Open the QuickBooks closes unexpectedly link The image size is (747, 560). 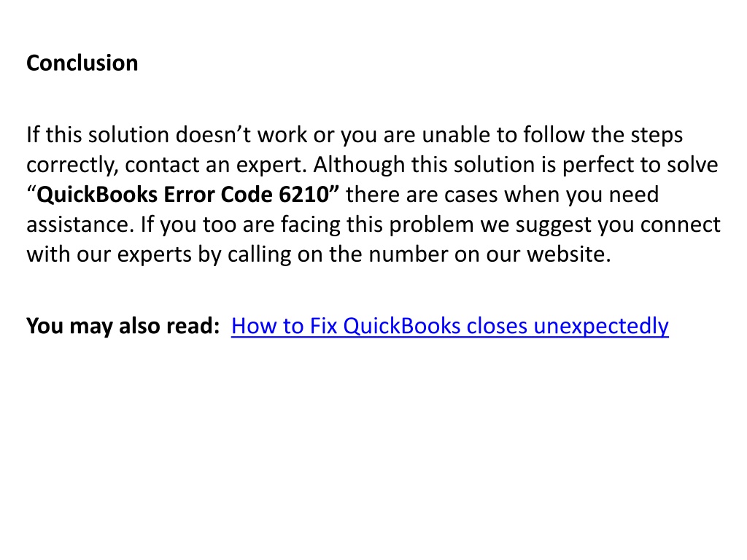point(449,326)
